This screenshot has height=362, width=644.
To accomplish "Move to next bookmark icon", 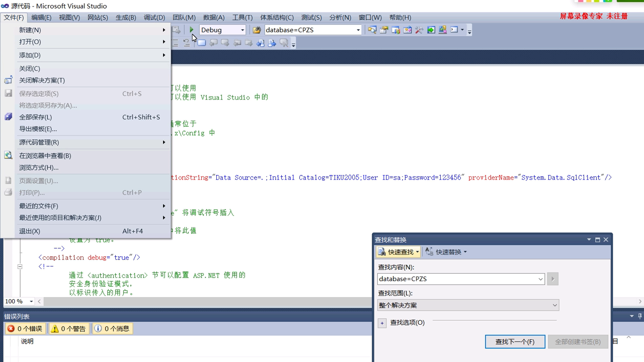I will click(225, 43).
